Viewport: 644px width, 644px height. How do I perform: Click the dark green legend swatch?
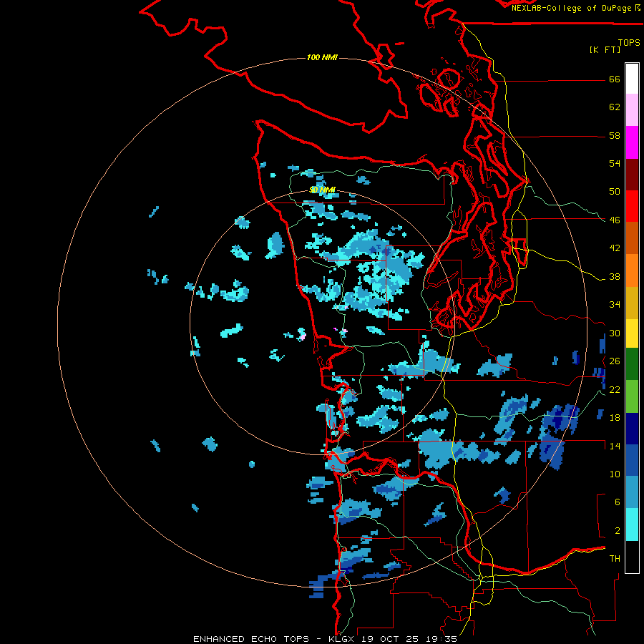click(632, 364)
